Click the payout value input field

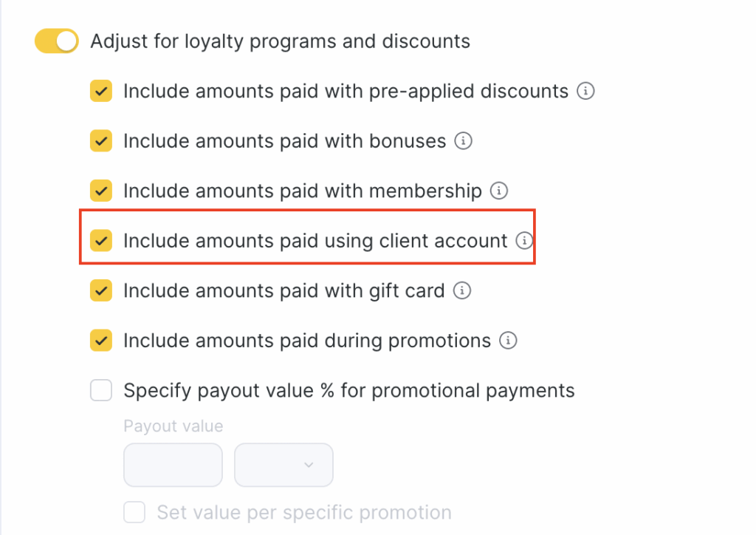click(173, 465)
